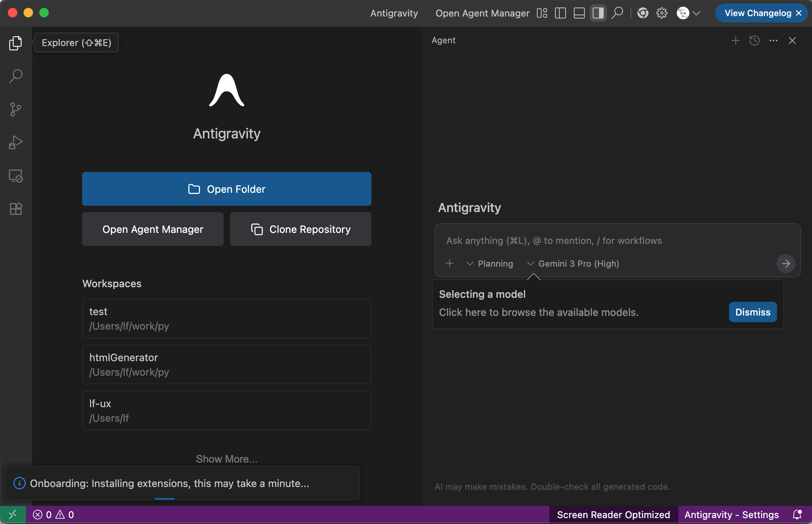Open Antigraavity - Settings in status bar
Image resolution: width=812 pixels, height=524 pixels.
tap(731, 515)
